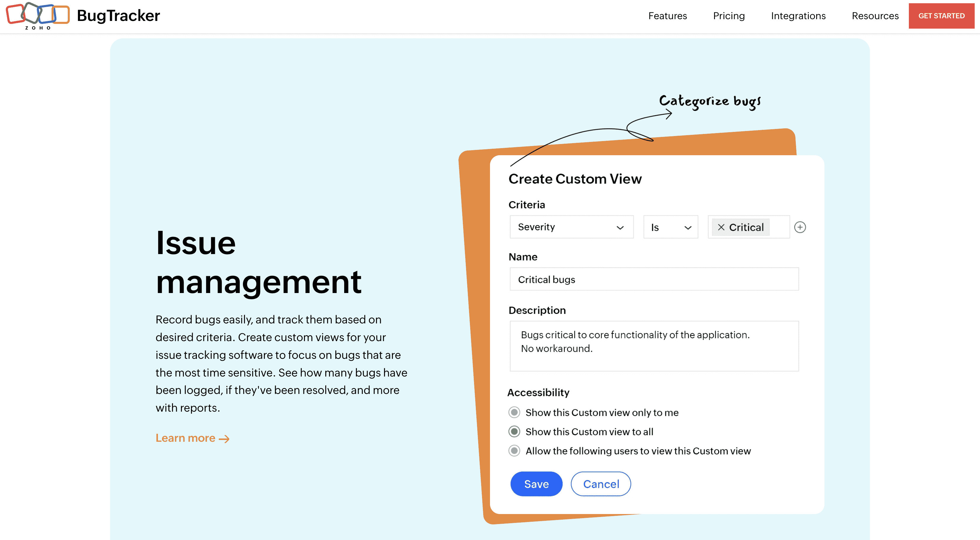This screenshot has width=980, height=540.
Task: Click the Learn more arrow icon
Action: (x=224, y=439)
